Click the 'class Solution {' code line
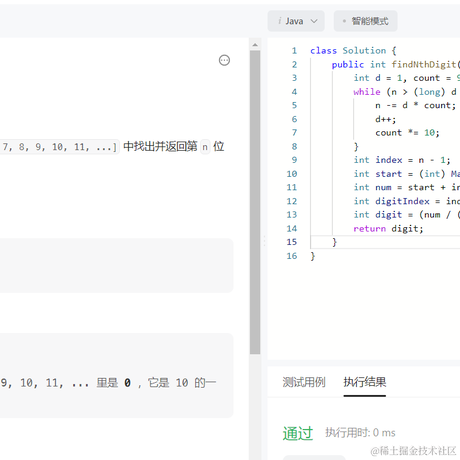The height and width of the screenshot is (460, 460). pos(353,51)
